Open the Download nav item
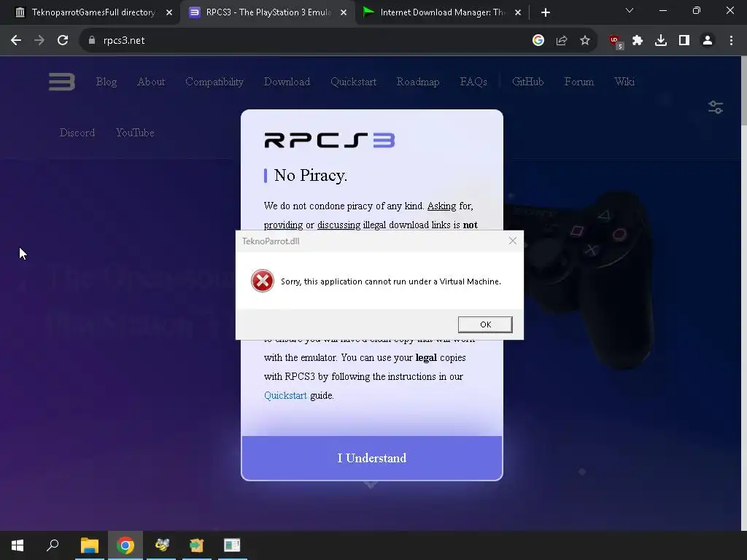 287,82
